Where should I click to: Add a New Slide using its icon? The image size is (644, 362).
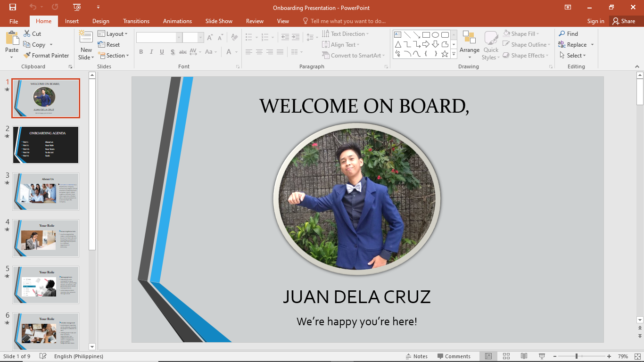[x=86, y=37]
